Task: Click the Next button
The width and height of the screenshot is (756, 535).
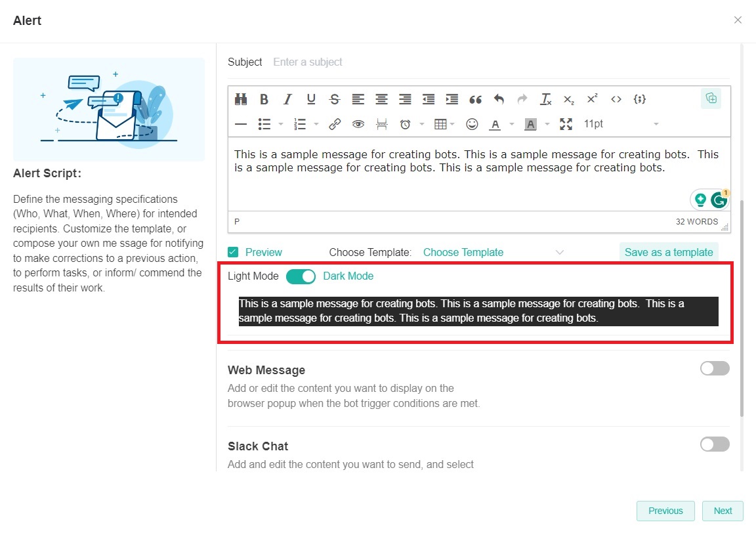Action: 723,511
